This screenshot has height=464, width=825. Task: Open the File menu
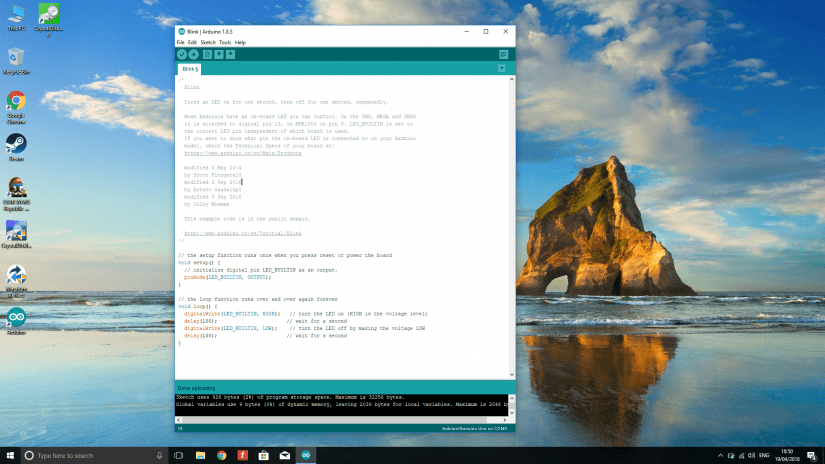tap(180, 42)
